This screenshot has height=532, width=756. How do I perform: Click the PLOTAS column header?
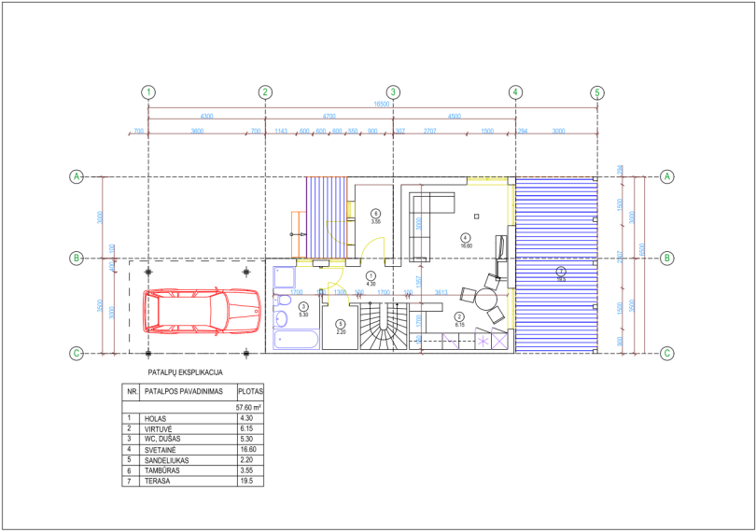[251, 392]
